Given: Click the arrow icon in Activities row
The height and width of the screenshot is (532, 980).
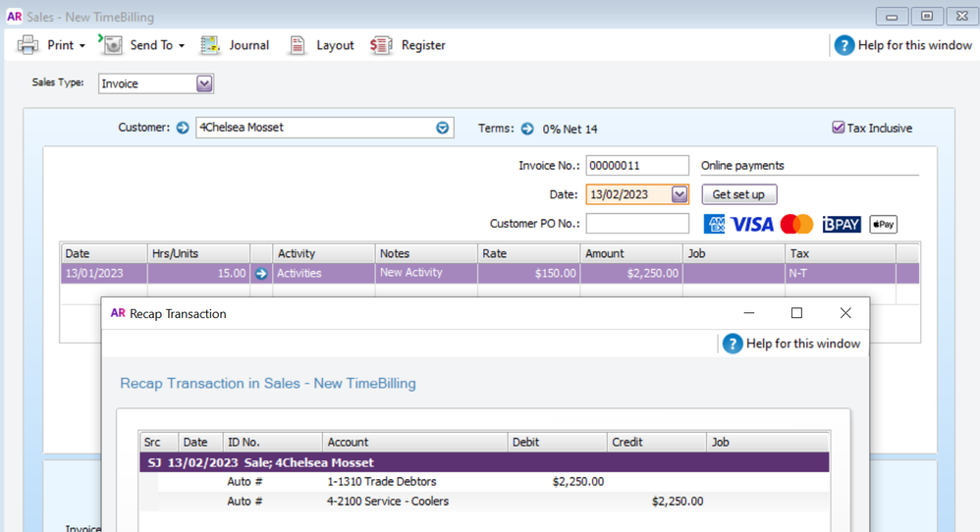Looking at the screenshot, I should [x=260, y=274].
